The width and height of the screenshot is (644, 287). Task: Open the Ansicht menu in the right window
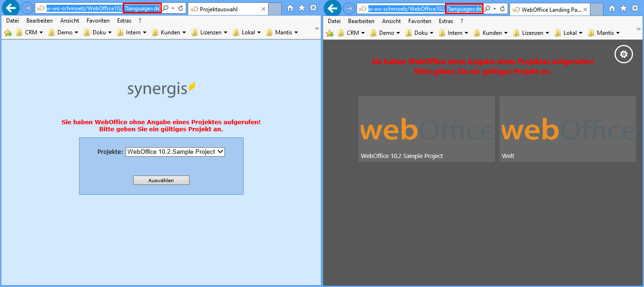pyautogui.click(x=391, y=21)
